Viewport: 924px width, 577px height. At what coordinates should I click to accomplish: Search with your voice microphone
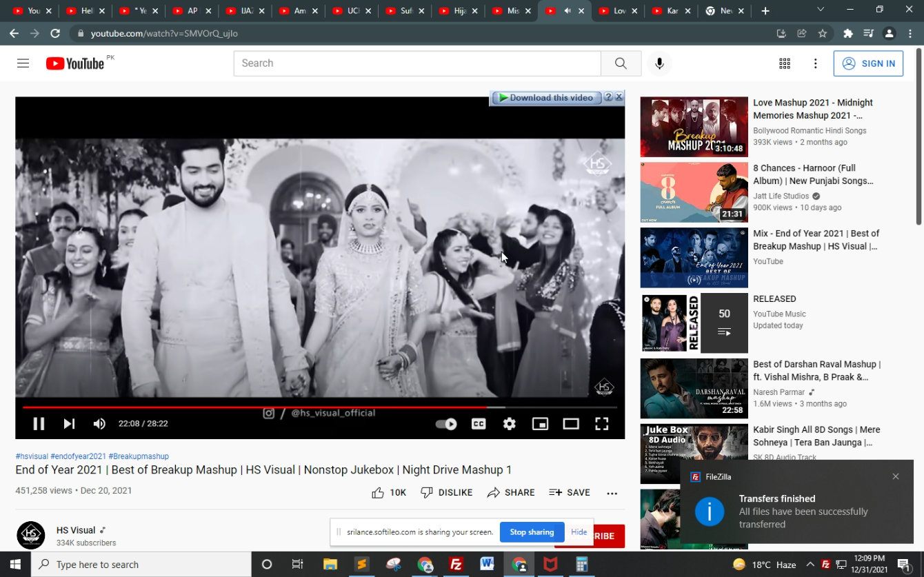659,63
